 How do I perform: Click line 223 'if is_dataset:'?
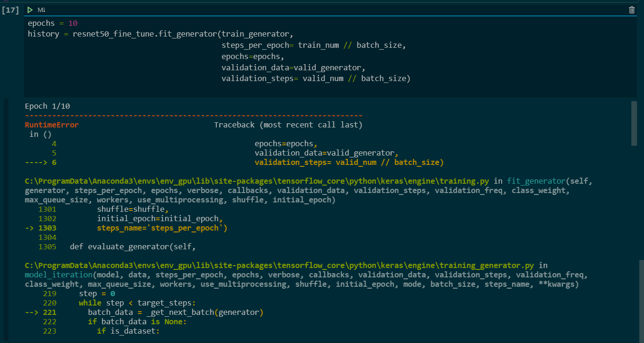coord(128,331)
